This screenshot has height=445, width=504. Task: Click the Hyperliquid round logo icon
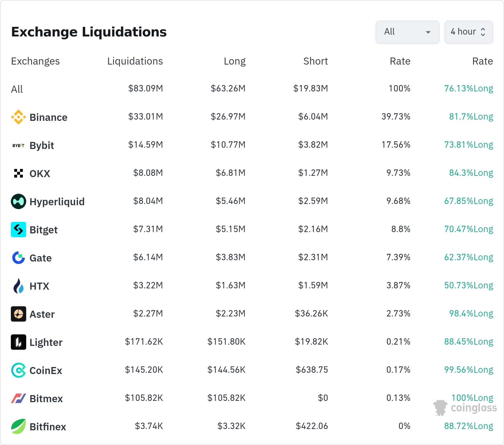click(19, 201)
